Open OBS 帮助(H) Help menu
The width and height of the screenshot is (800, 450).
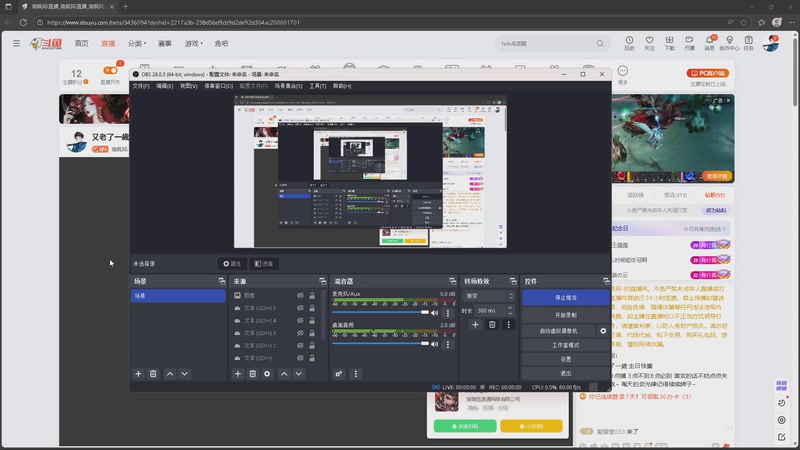(342, 86)
